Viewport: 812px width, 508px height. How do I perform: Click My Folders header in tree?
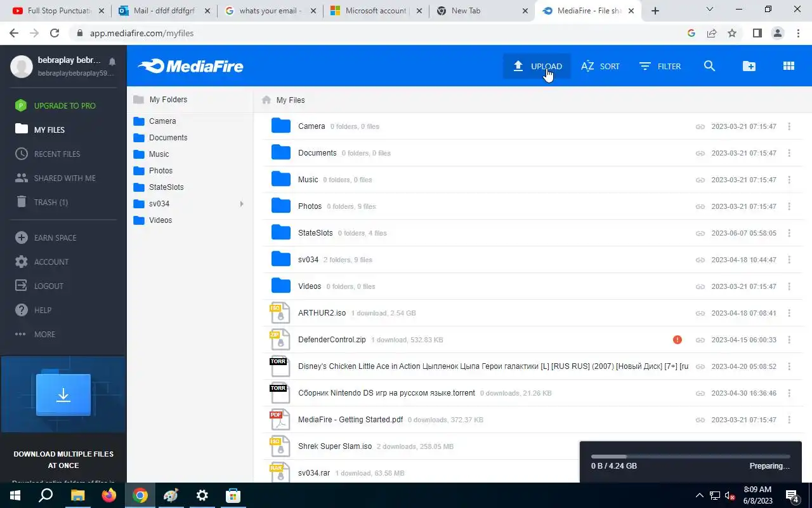coord(168,100)
